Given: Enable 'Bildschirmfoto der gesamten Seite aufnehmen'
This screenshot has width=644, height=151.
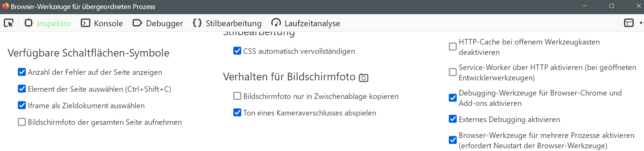Looking at the screenshot, I should click(22, 122).
